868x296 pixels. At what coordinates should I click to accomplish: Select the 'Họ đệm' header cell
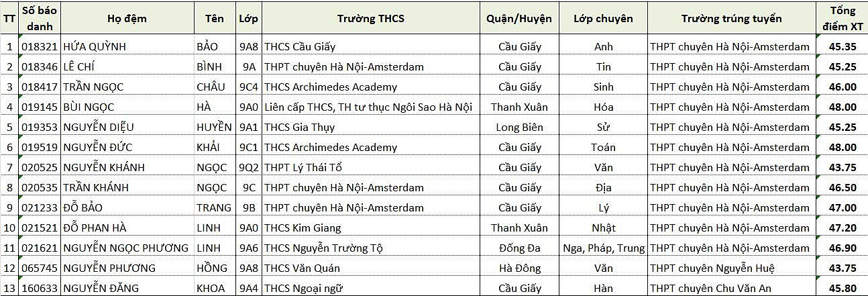click(127, 18)
